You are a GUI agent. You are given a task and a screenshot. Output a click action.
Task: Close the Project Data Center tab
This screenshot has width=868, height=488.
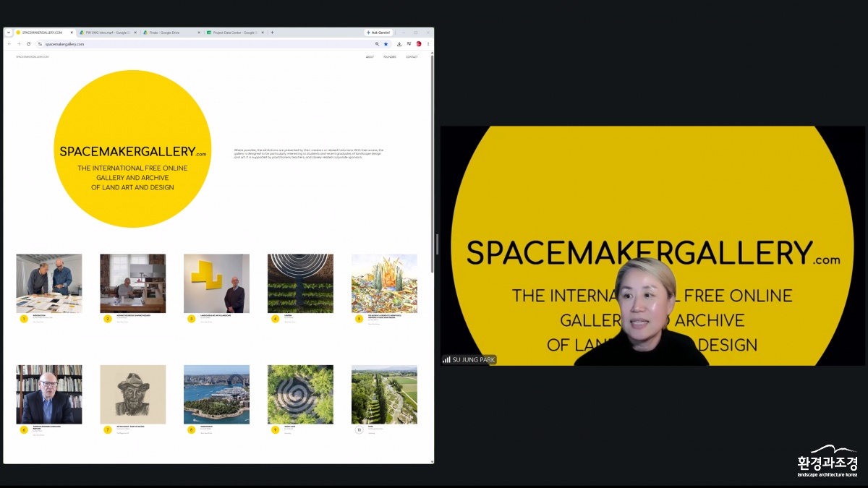263,33
